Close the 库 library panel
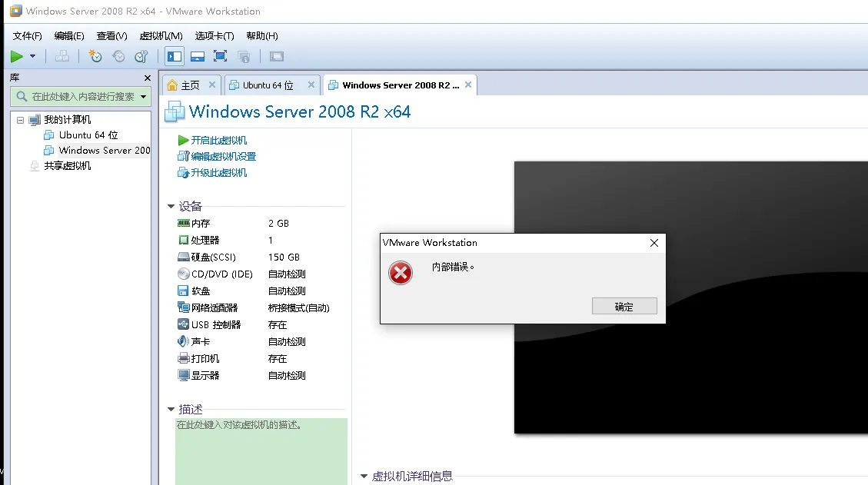Viewport: 868px width, 485px height. click(x=148, y=78)
